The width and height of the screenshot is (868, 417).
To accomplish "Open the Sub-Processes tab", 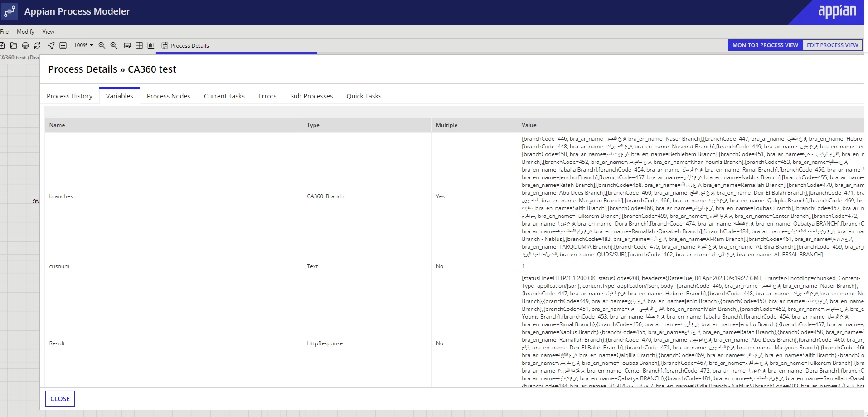I will click(311, 96).
